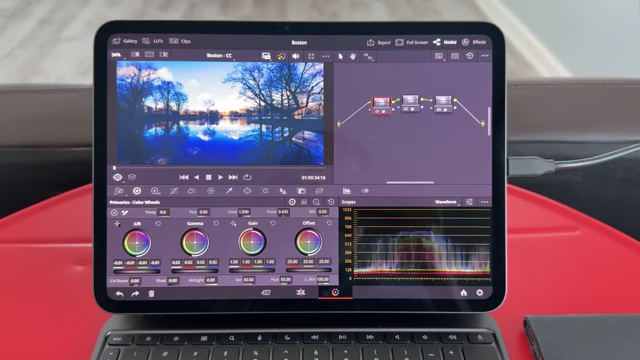The width and height of the screenshot is (640, 360).
Task: Reset all primaries adjustments
Action: tap(331, 202)
